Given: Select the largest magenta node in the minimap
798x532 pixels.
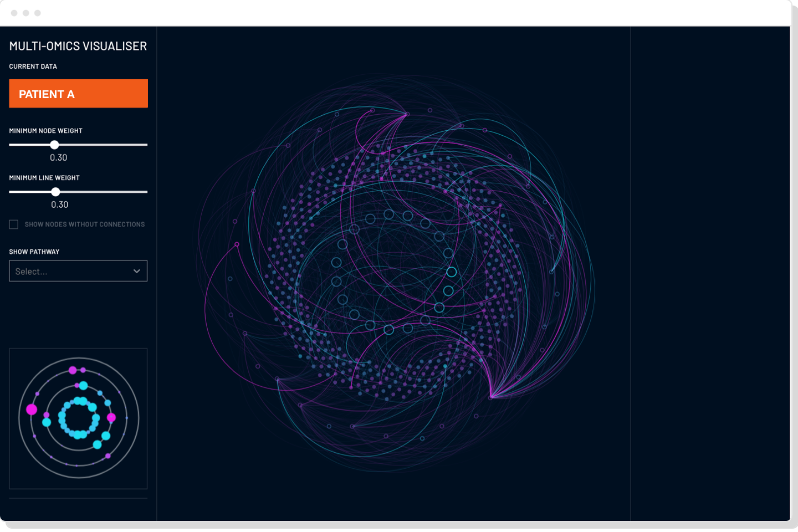Looking at the screenshot, I should click(32, 410).
